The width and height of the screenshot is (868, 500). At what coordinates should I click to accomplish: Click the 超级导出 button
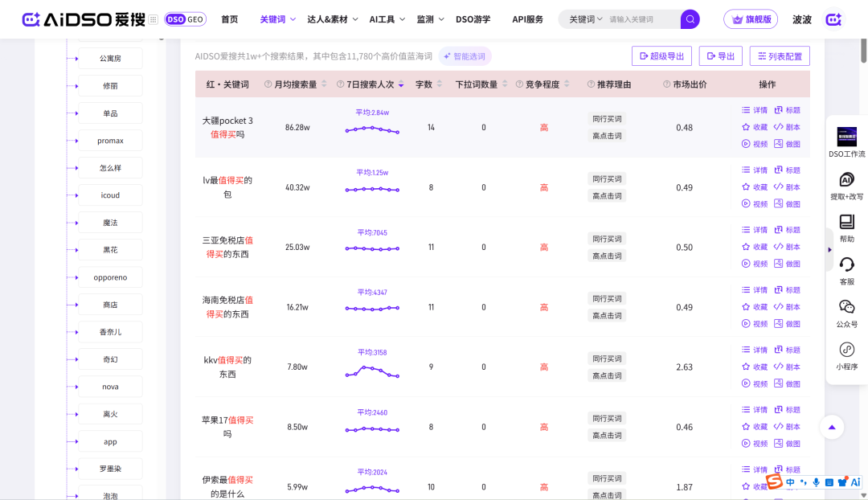661,56
